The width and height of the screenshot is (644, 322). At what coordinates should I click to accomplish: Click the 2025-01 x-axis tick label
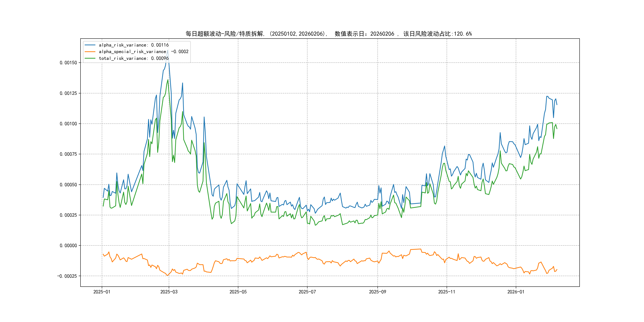pyautogui.click(x=102, y=292)
